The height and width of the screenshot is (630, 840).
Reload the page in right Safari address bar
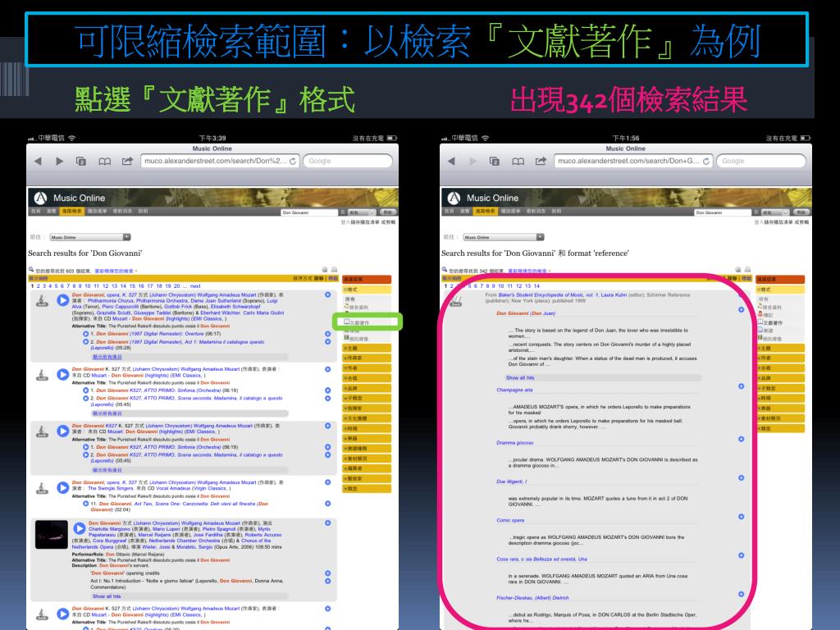coord(706,162)
